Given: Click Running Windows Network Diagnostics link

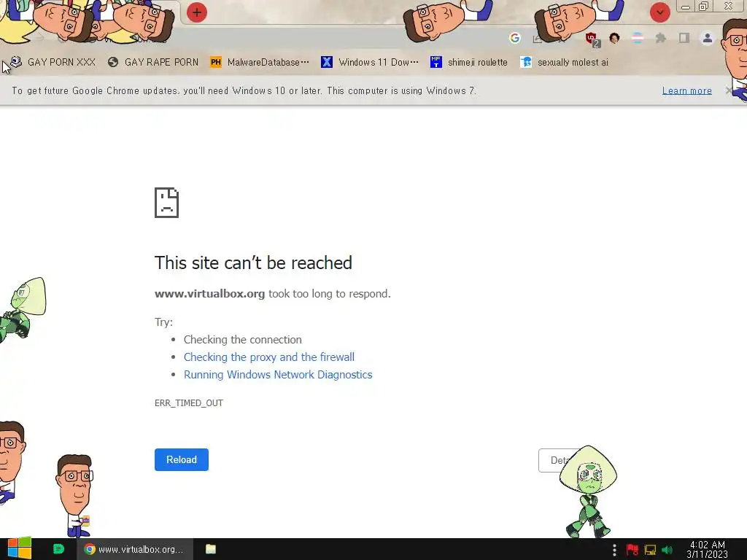Looking at the screenshot, I should [278, 375].
